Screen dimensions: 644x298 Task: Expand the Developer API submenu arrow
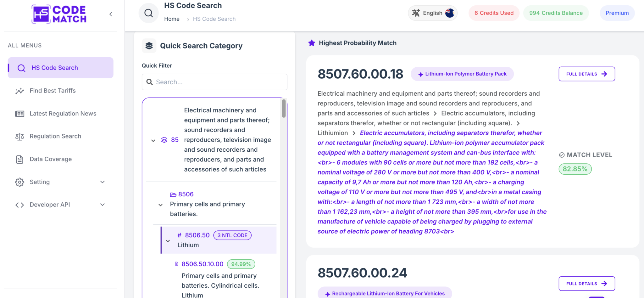pyautogui.click(x=103, y=205)
